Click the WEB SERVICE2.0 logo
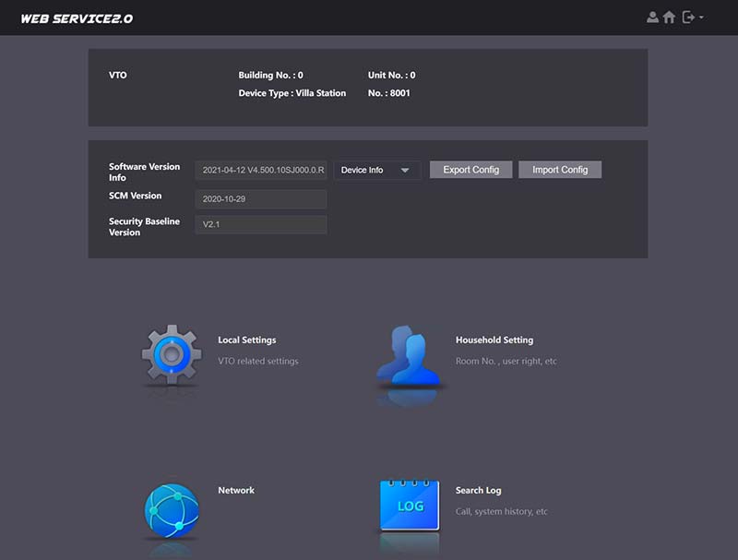Screen dimensions: 738x560 (x=77, y=18)
